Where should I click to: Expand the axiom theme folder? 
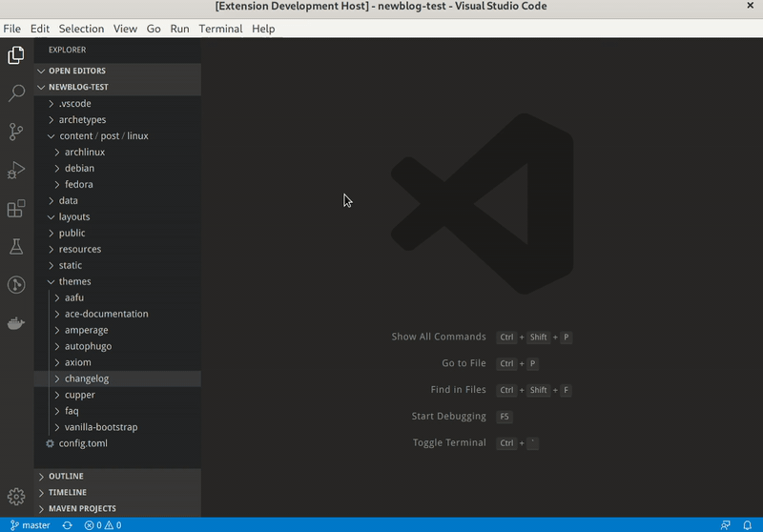pos(117,362)
